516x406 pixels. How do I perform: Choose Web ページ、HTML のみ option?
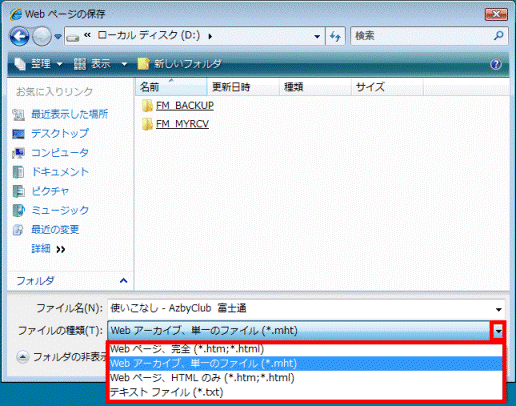click(306, 378)
